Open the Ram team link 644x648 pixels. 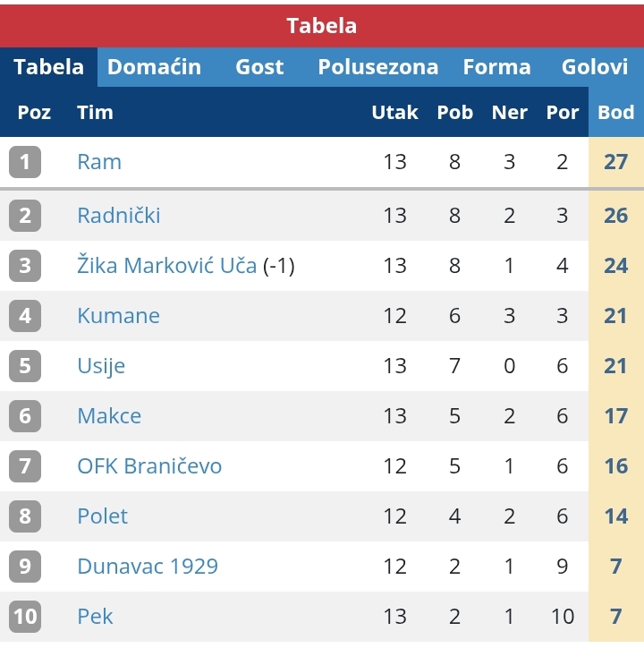(x=99, y=162)
